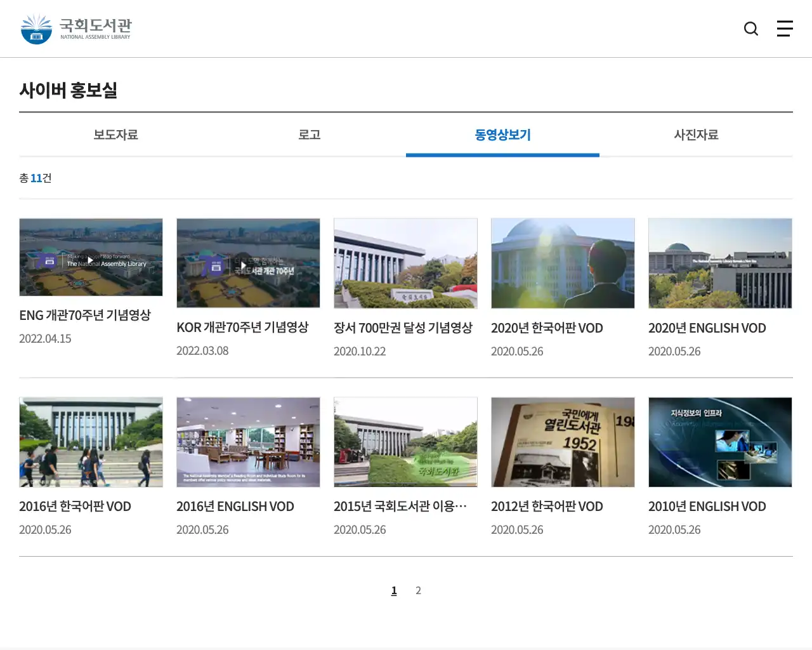Viewport: 812px width, 650px height.
Task: Select page 1 in the pagination
Action: click(x=393, y=590)
